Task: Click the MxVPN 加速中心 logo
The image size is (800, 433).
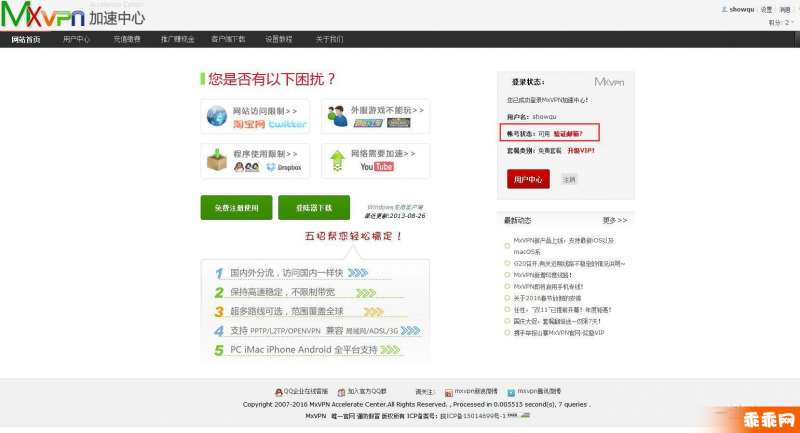Action: coord(73,15)
